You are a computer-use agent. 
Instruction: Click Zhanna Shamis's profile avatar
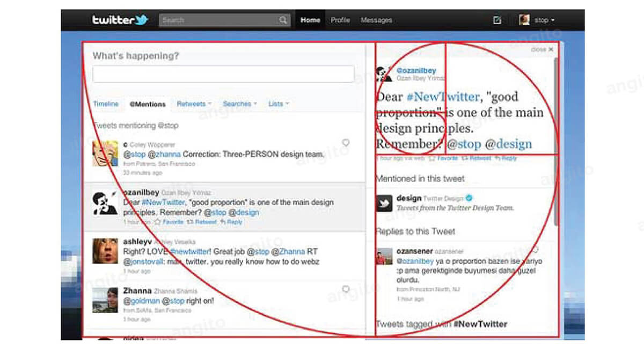click(105, 300)
